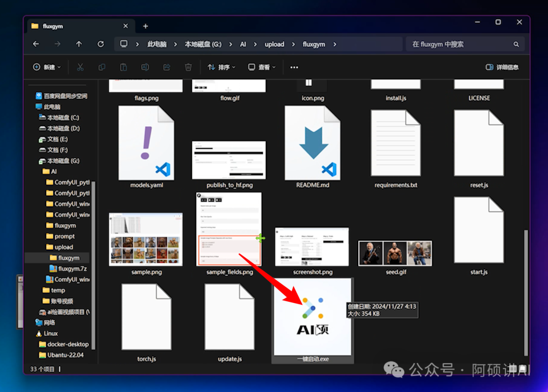Open the 新建 (New) dropdown
Viewport: 548px width, 392px height.
coord(47,67)
